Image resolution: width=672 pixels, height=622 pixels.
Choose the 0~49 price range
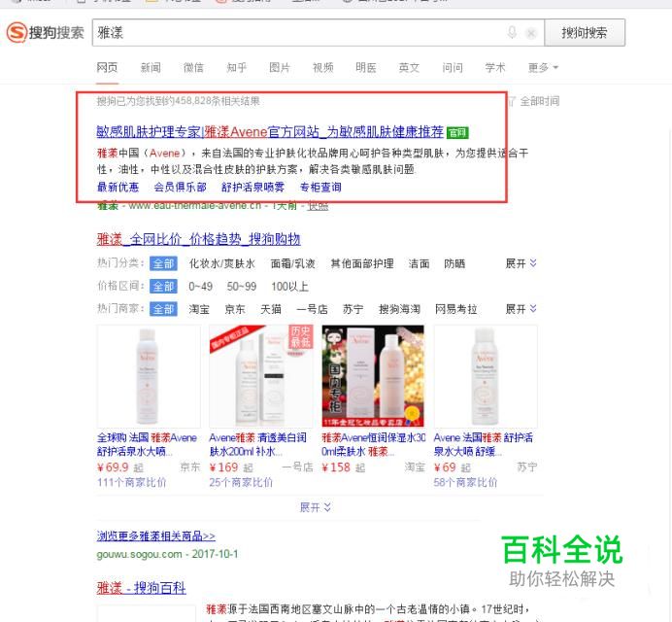[201, 286]
